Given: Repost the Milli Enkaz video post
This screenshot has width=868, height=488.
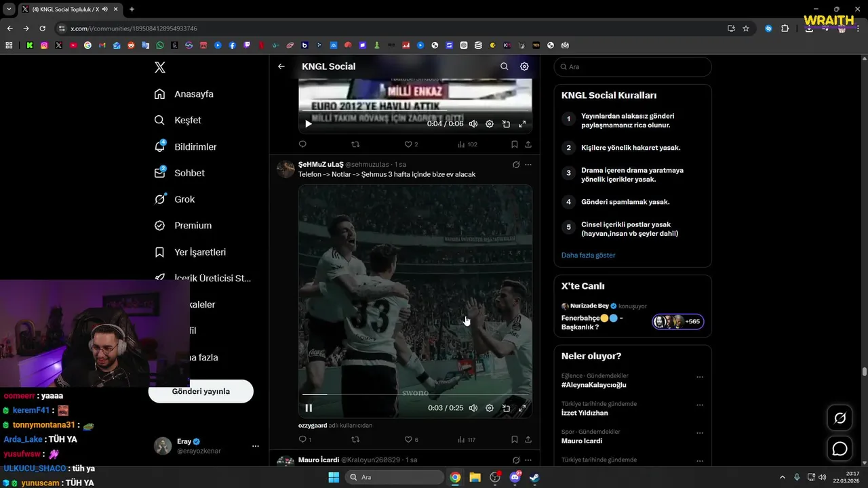Looking at the screenshot, I should click(x=355, y=144).
